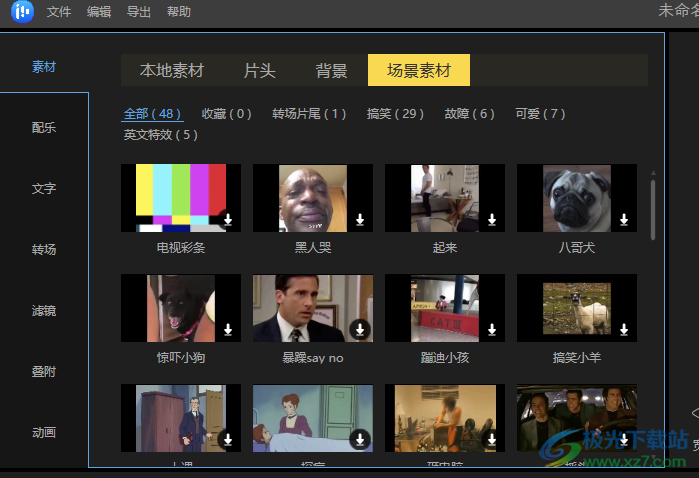This screenshot has width=699, height=478.
Task: Open the 配乐 sidebar section
Action: pos(44,128)
